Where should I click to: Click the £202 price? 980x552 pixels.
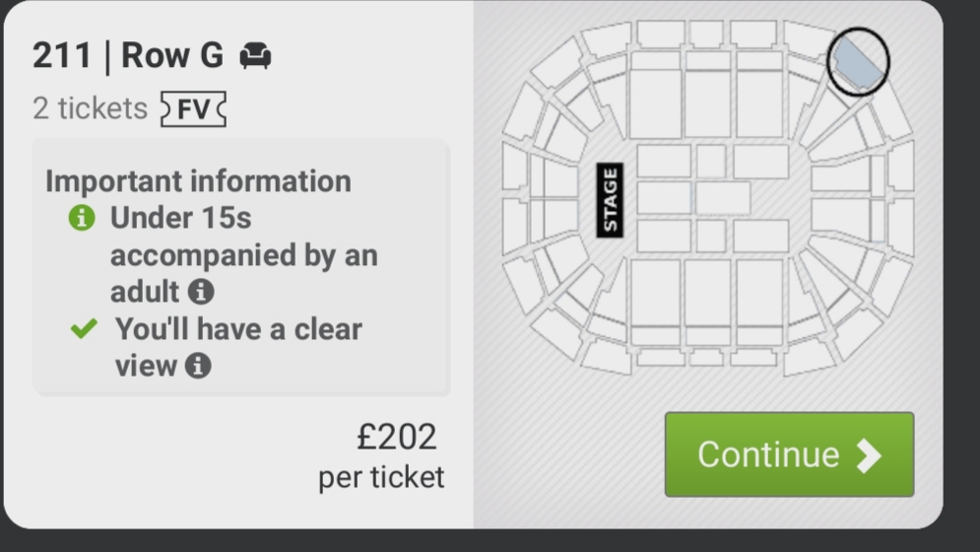396,437
